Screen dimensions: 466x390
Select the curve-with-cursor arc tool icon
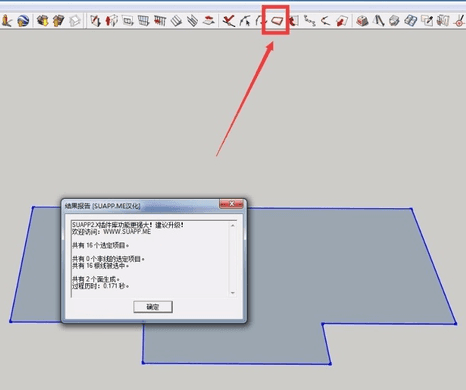click(x=245, y=21)
